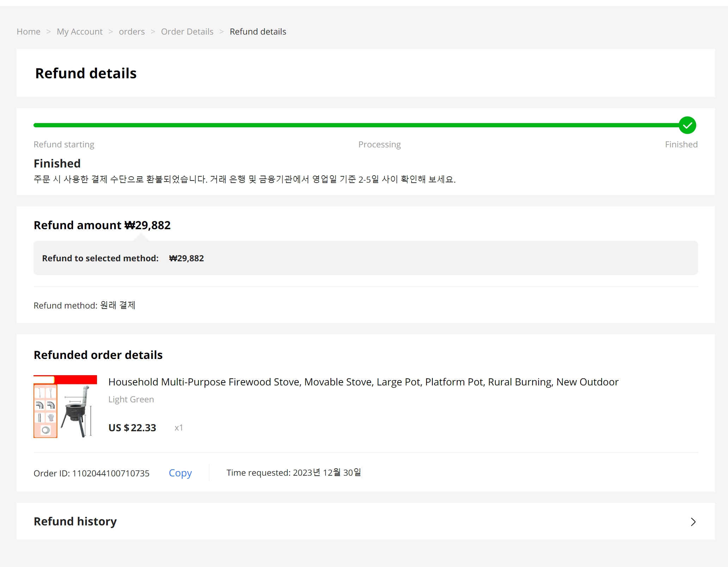
Task: Click the Refund amount ₩29,882 heading
Action: click(x=102, y=225)
